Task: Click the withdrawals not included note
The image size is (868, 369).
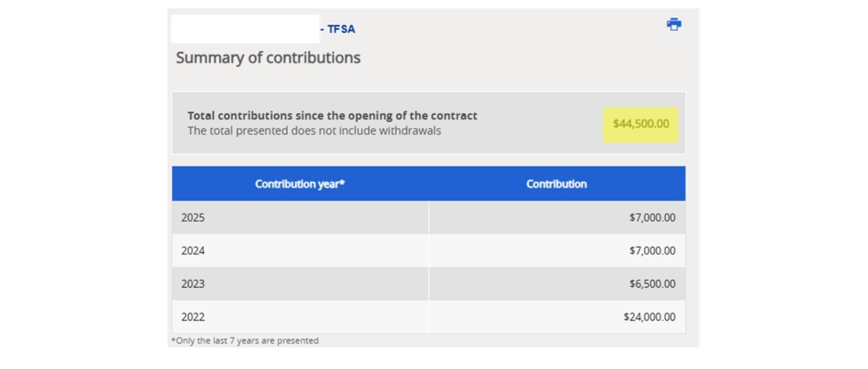Action: tap(314, 131)
